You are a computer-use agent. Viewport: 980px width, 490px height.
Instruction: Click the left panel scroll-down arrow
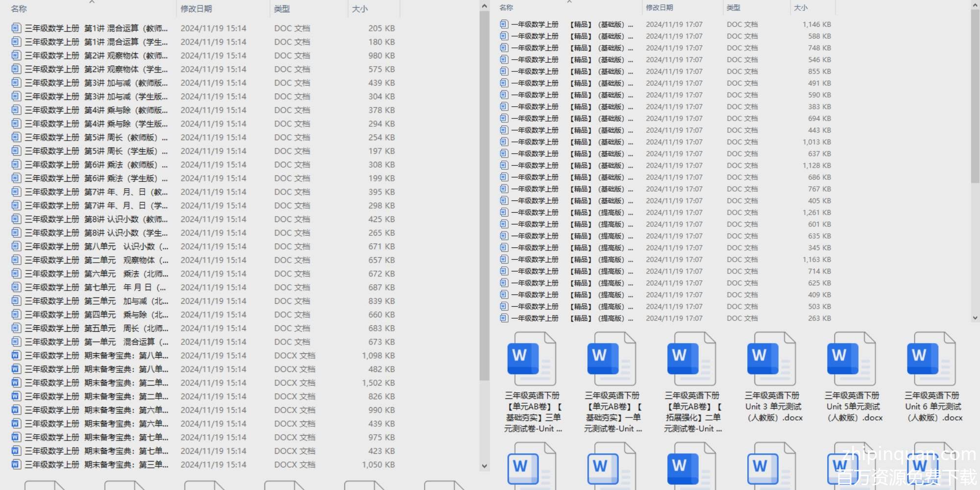[x=485, y=466]
